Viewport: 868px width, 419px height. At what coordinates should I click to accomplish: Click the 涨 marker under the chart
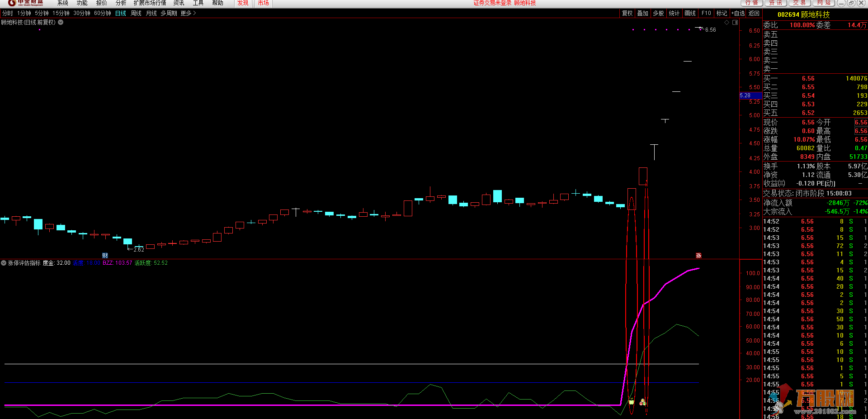pos(698,256)
